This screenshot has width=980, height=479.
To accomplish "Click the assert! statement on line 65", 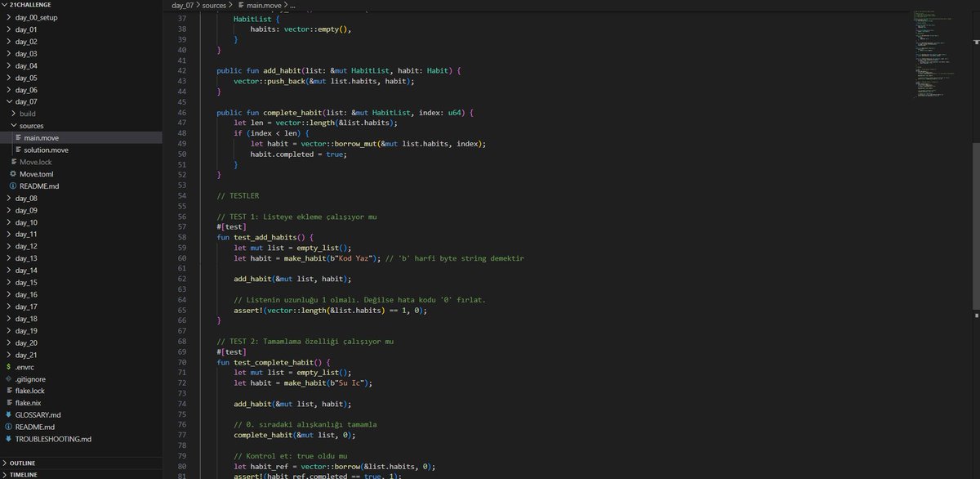I will [x=330, y=310].
